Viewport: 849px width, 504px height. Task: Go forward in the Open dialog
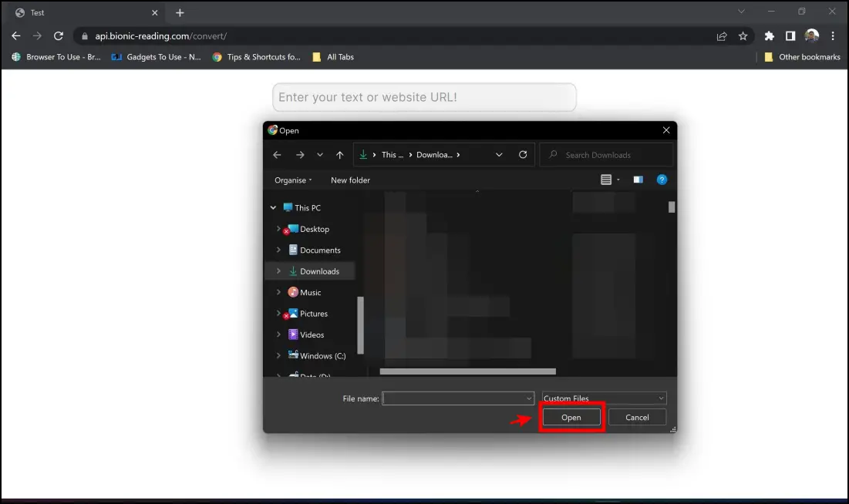click(x=300, y=155)
